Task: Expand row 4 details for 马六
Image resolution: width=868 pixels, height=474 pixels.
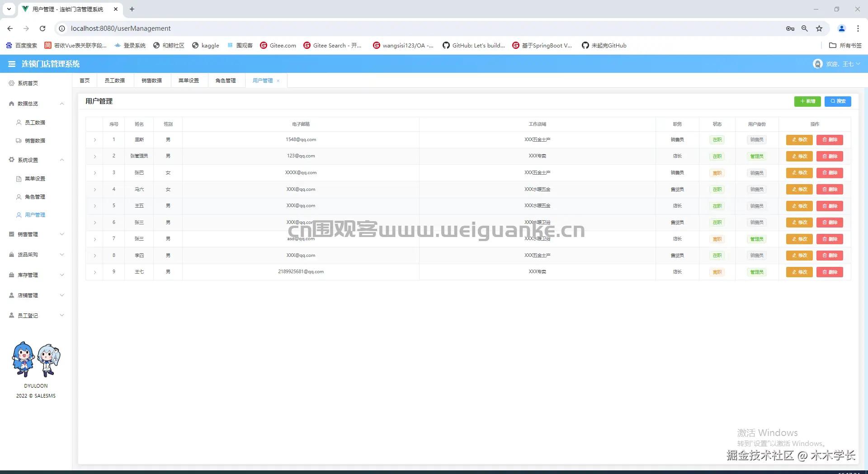Action: tap(95, 190)
